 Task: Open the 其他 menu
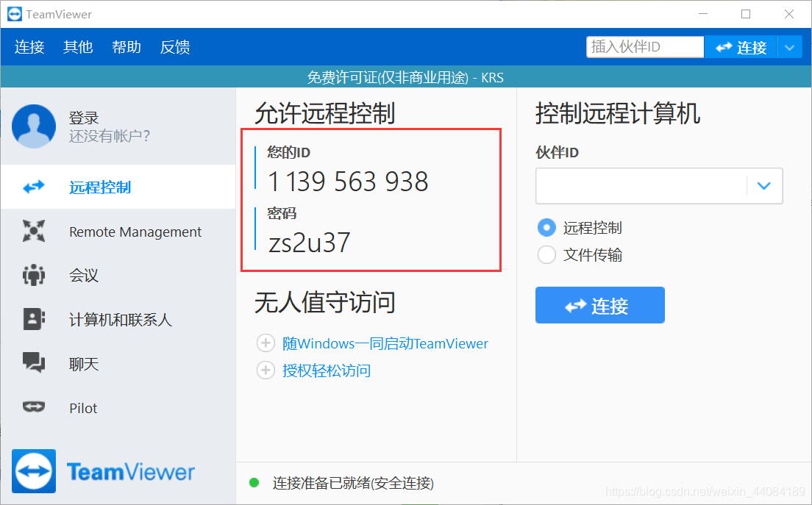coord(78,47)
